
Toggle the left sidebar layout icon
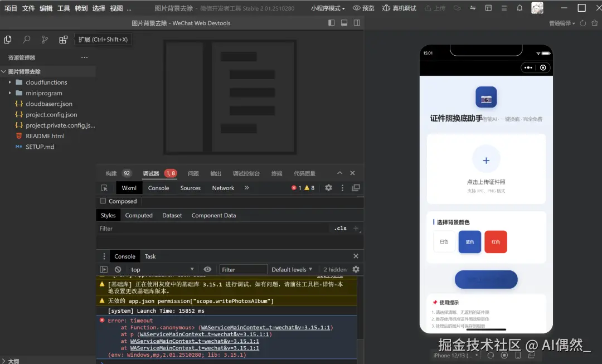tap(331, 23)
